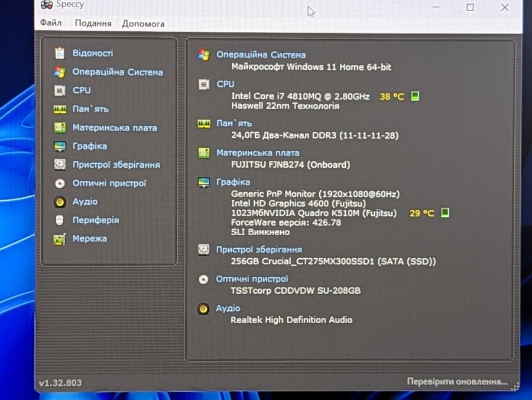This screenshot has width=532, height=400.
Task: Open the Допомога menu
Action: (x=143, y=24)
